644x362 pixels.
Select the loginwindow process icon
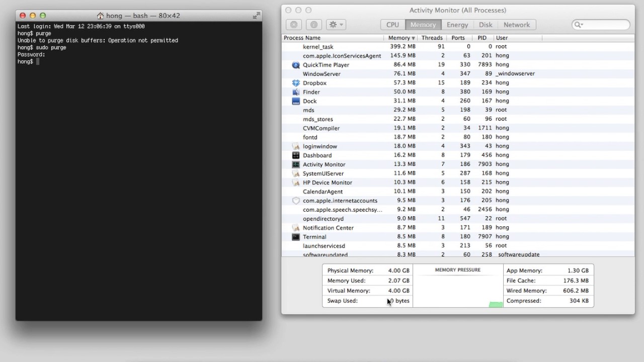pyautogui.click(x=296, y=146)
